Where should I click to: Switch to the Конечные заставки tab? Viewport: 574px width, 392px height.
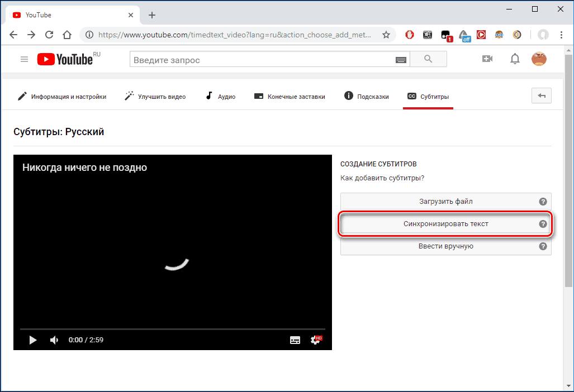click(289, 97)
